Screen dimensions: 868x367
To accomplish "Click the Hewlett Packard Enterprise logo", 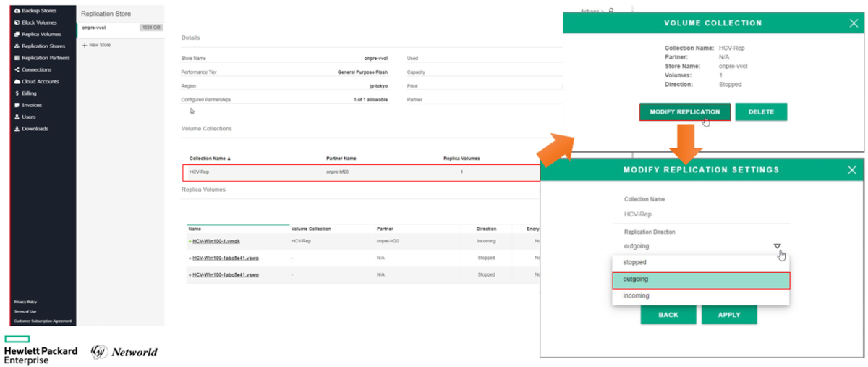I will point(41,350).
